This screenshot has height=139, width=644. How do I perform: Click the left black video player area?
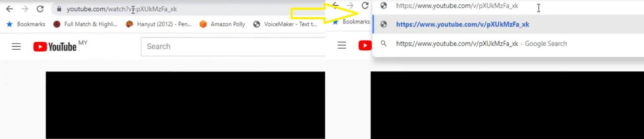186,105
